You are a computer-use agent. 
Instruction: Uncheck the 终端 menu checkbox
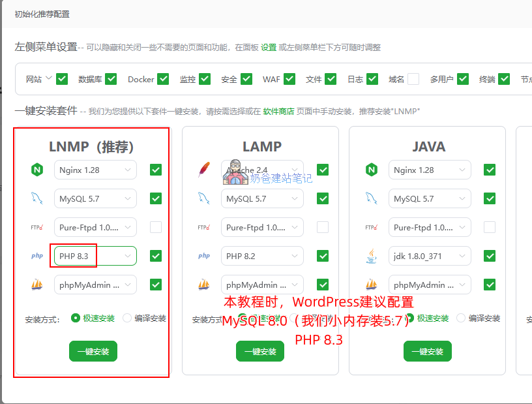pos(504,79)
